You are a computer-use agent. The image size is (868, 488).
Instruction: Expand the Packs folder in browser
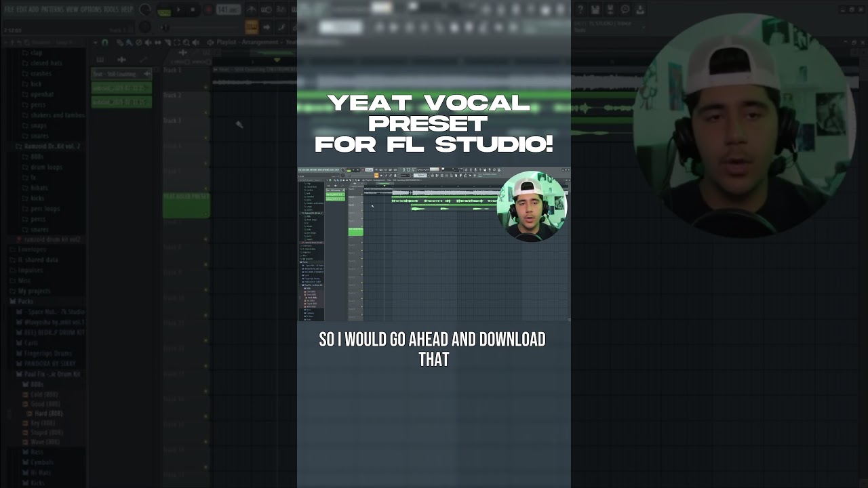click(x=21, y=301)
